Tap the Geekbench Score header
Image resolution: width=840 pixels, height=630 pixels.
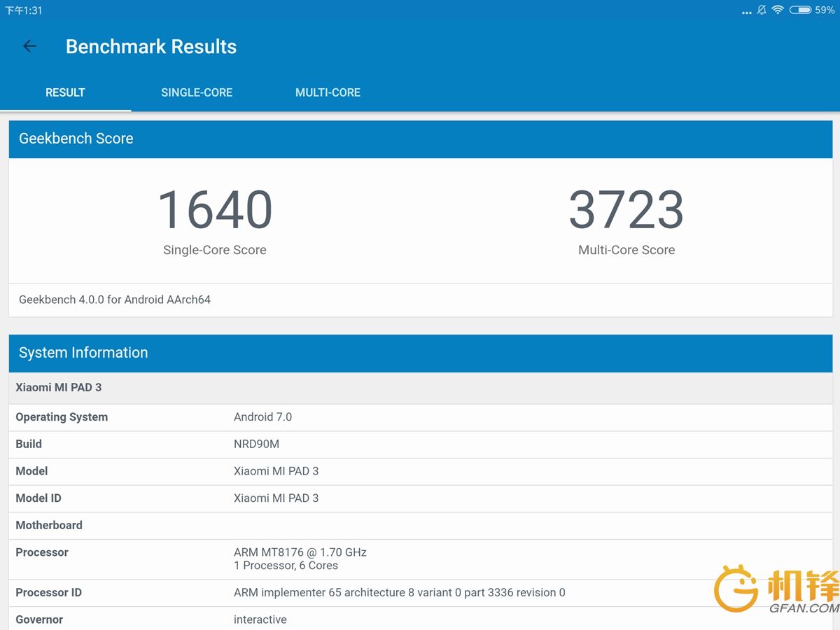(420, 139)
